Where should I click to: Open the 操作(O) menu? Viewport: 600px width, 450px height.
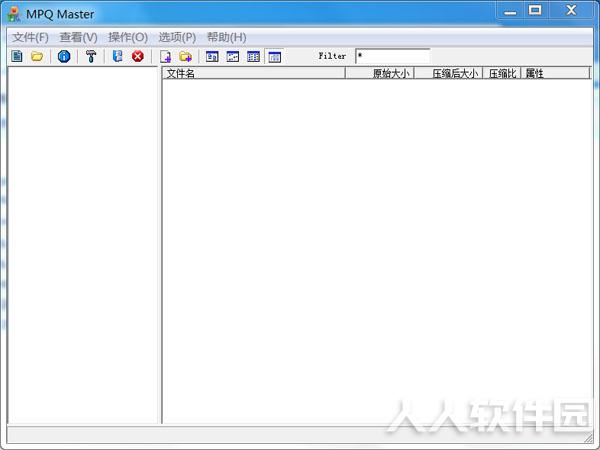pyautogui.click(x=128, y=37)
